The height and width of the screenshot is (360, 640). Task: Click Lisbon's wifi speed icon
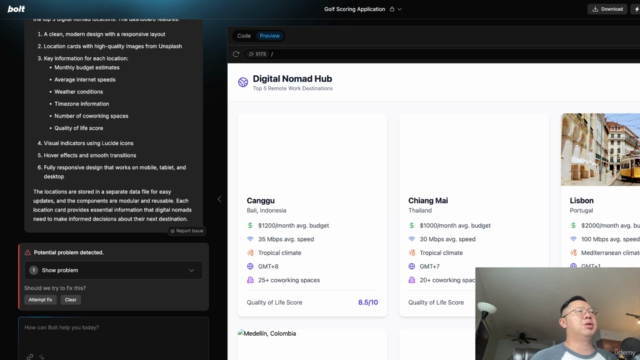point(573,239)
